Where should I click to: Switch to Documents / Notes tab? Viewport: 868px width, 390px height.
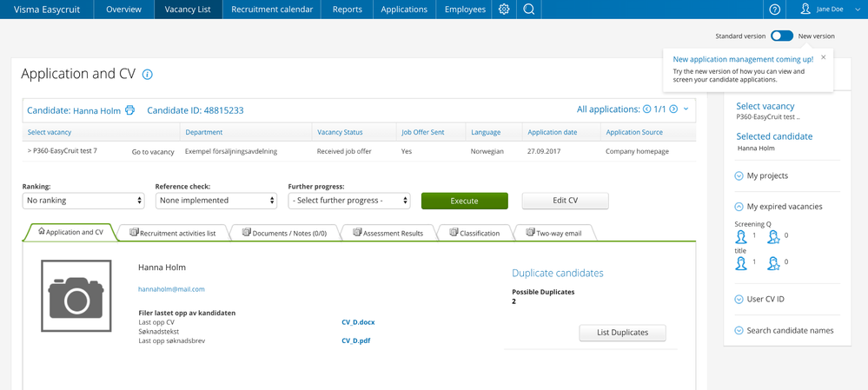[284, 234]
